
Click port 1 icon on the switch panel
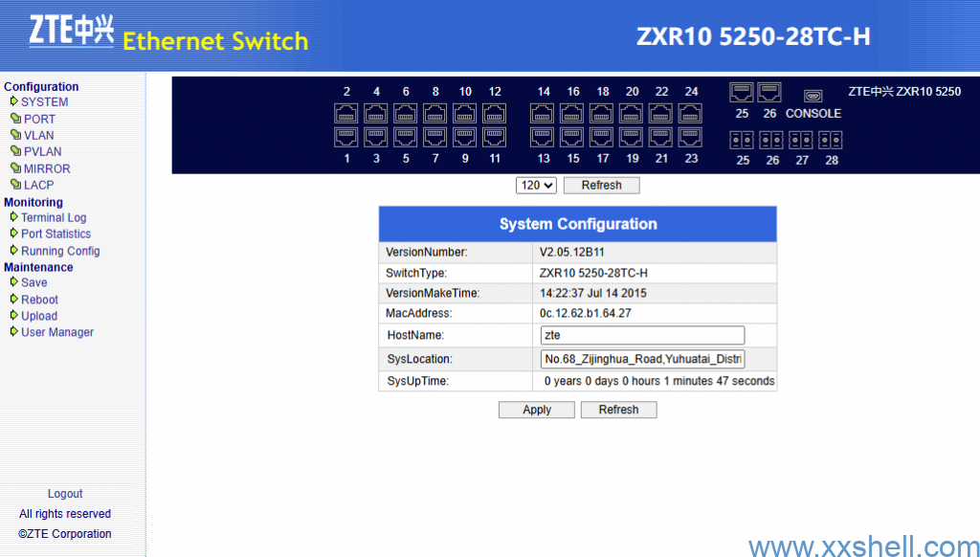click(x=346, y=137)
